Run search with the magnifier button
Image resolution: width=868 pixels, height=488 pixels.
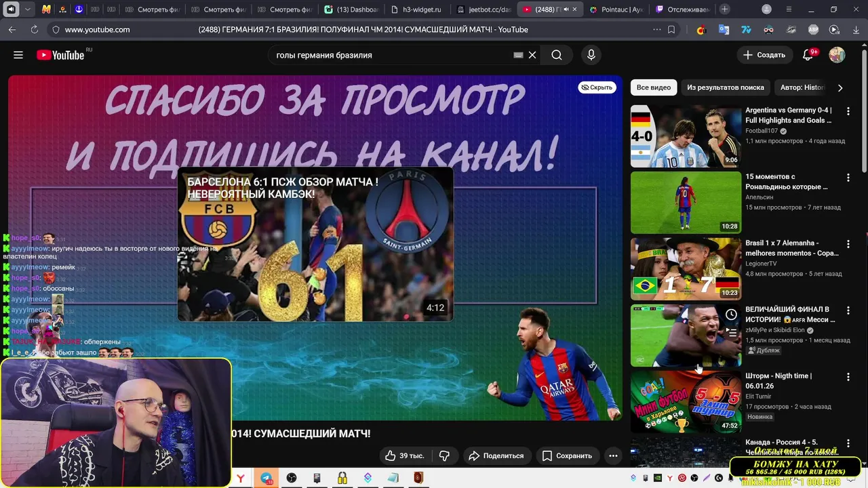(557, 55)
